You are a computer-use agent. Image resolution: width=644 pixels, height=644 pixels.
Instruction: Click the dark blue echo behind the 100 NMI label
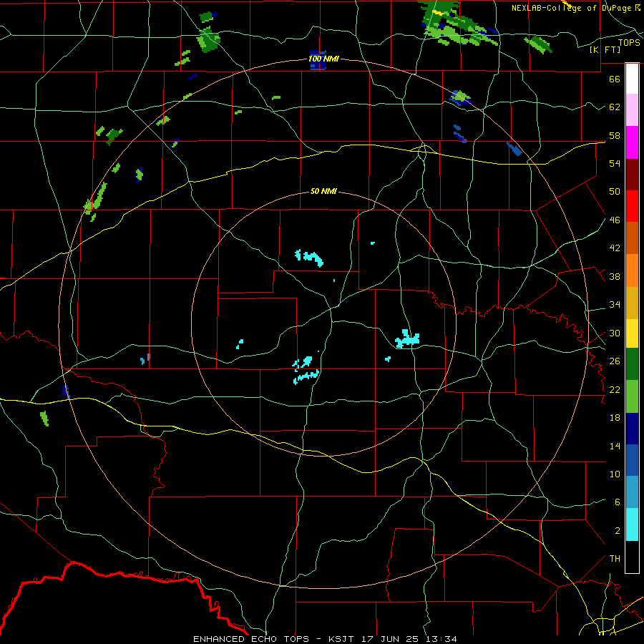click(x=318, y=60)
